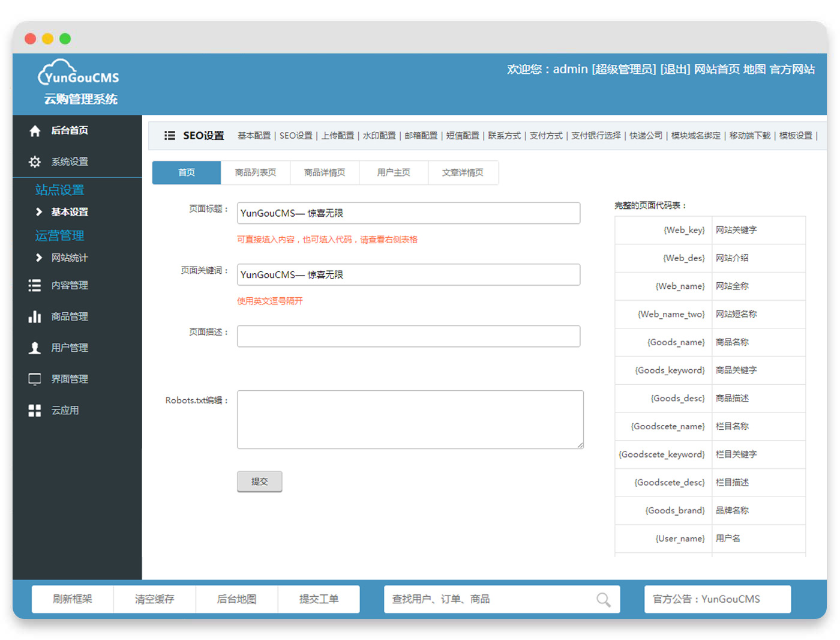Click the 刷新框架 button
The width and height of the screenshot is (840, 640).
point(73,599)
